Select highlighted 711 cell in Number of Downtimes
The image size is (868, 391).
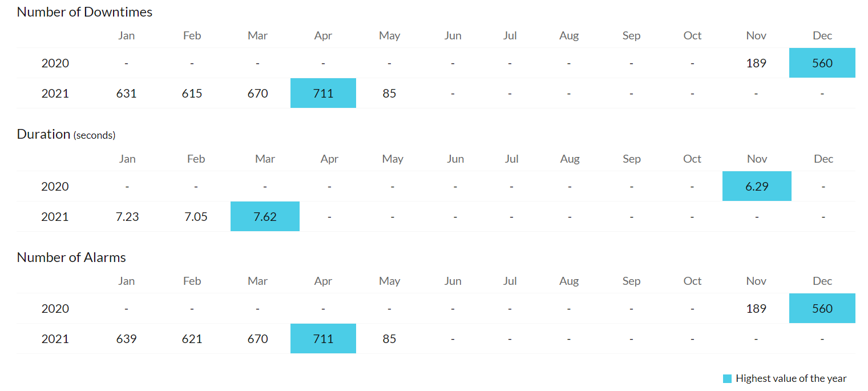323,93
